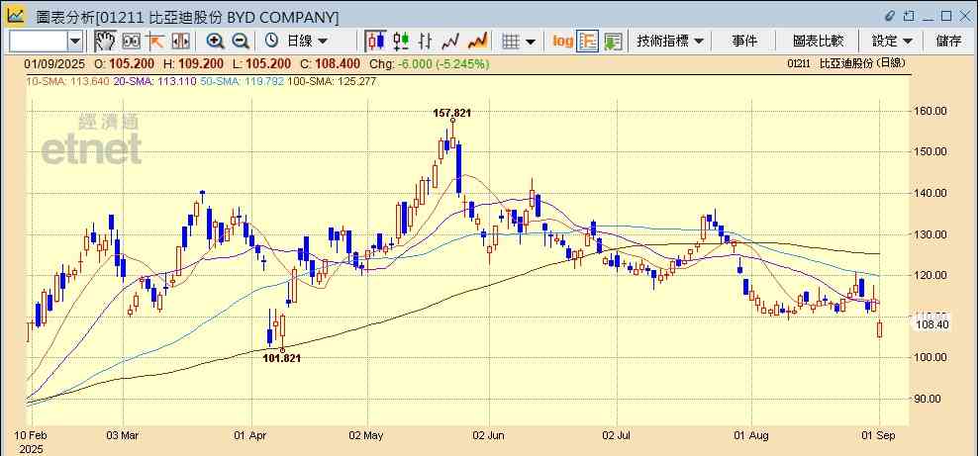Click the paperclip link icon in title bar

889,16
